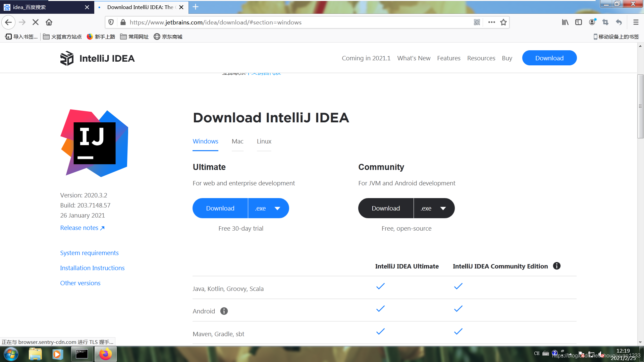This screenshot has height=362, width=644.
Task: Open the Library bookshelf icon
Action: tap(565, 22)
